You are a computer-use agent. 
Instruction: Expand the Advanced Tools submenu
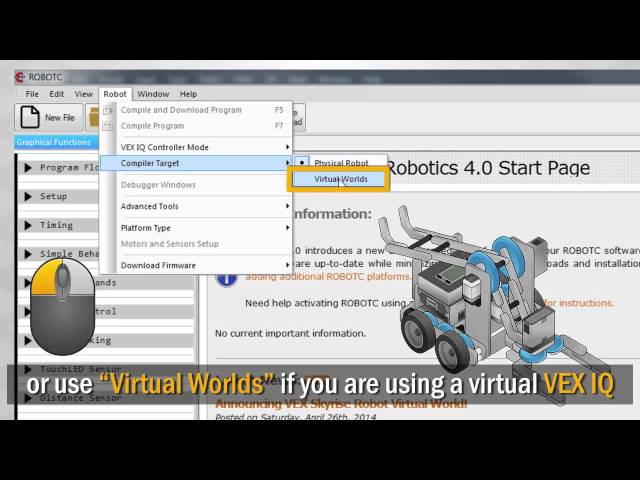(x=196, y=206)
